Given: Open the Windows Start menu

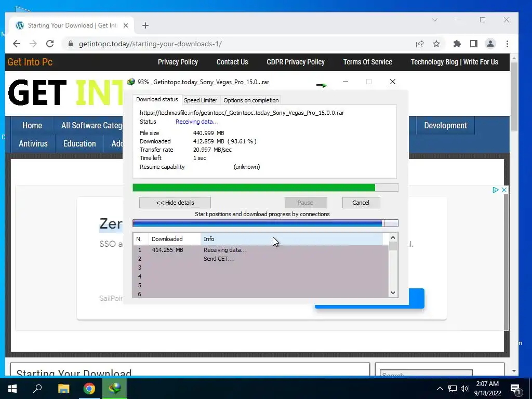Looking at the screenshot, I should tap(12, 389).
